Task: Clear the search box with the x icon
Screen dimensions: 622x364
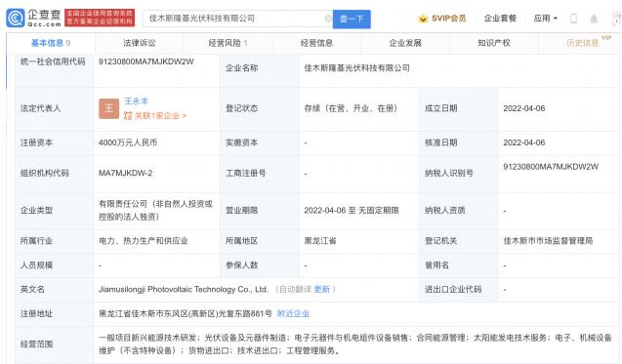Action: [328, 19]
